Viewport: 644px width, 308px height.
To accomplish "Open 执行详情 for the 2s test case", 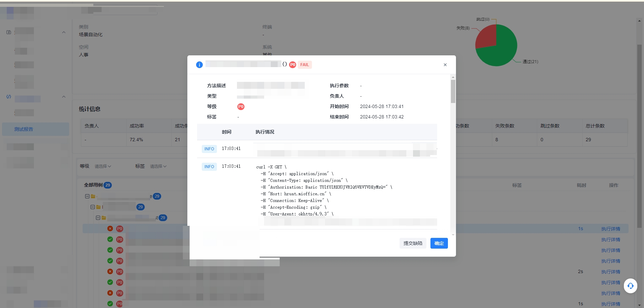I will [x=610, y=272].
